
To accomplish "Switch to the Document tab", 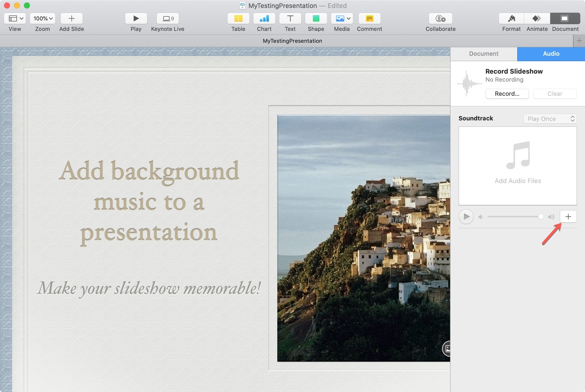I will point(483,53).
